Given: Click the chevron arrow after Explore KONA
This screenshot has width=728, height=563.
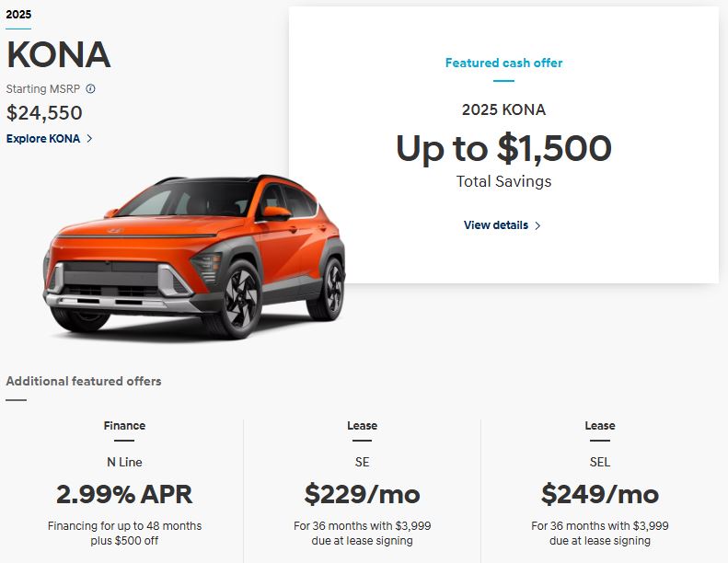Looking at the screenshot, I should click(89, 139).
